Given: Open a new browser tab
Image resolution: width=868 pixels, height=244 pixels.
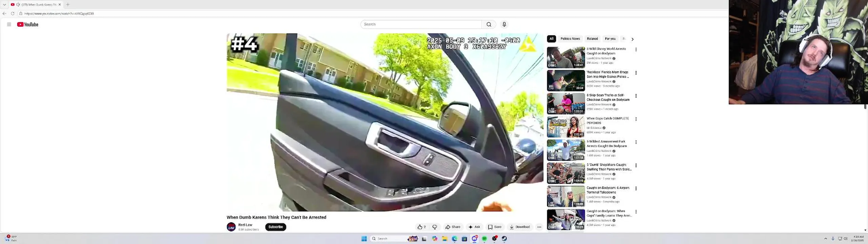Looking at the screenshot, I should (68, 4).
